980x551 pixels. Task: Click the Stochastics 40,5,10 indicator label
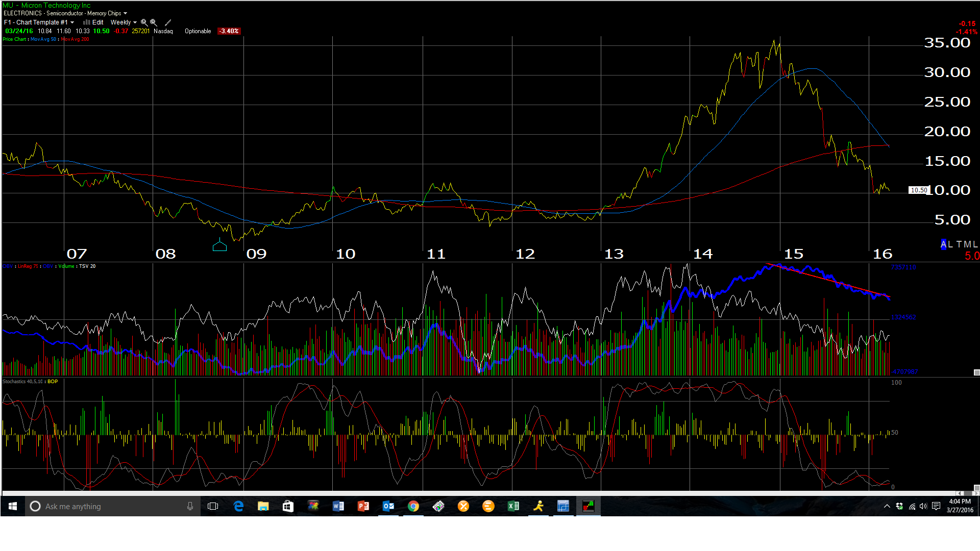(x=23, y=382)
